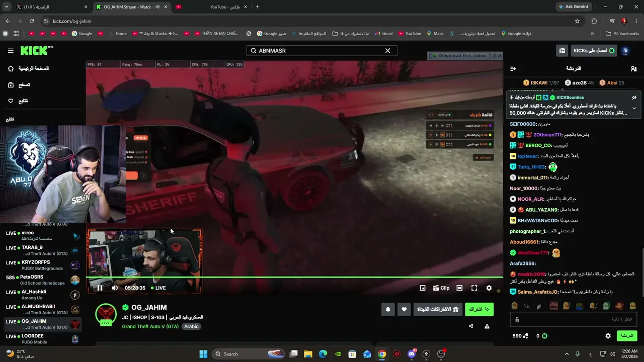Viewport: 644px width, 362px height.
Task: Enable notifications with the bell button
Action: click(x=388, y=309)
